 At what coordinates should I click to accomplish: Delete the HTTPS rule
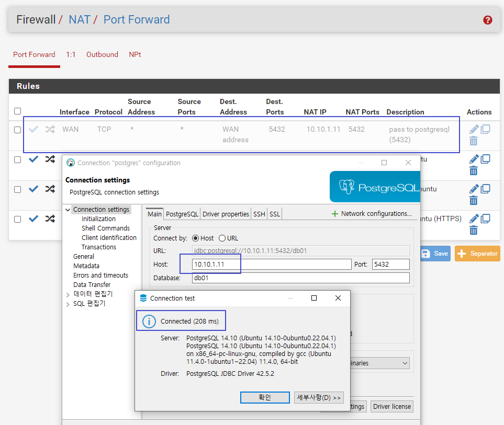coord(474,230)
